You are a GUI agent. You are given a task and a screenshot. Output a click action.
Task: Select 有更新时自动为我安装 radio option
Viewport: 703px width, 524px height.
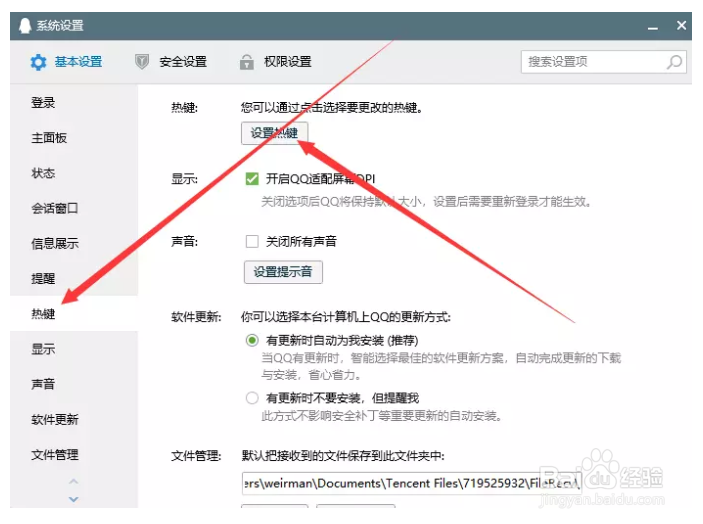point(252,341)
